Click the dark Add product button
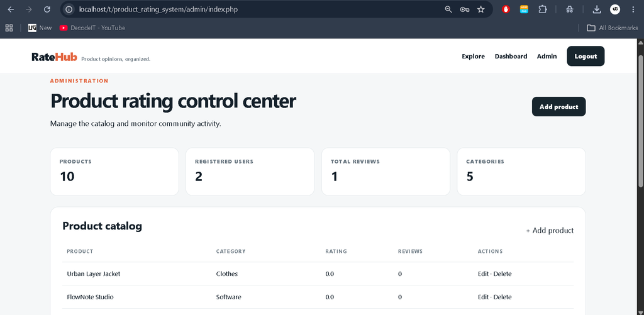Viewport: 644px width, 315px height. pyautogui.click(x=558, y=107)
